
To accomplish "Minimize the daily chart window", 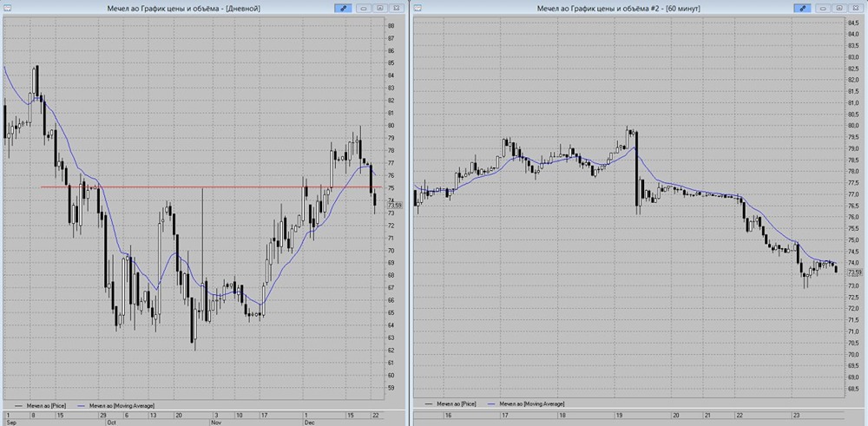I will (364, 9).
